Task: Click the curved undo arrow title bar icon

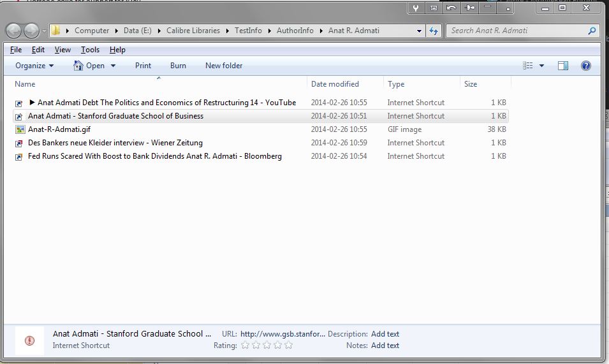Action: click(451, 8)
